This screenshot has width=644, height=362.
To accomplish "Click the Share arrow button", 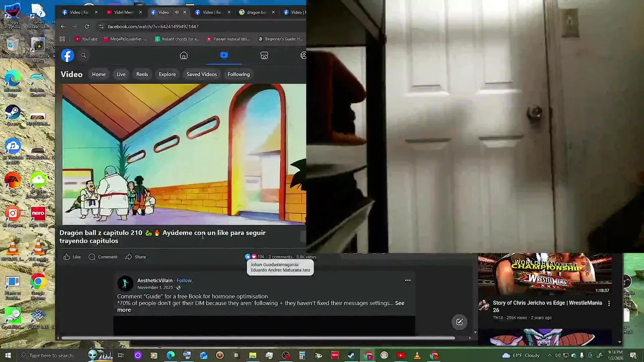I will pyautogui.click(x=135, y=257).
